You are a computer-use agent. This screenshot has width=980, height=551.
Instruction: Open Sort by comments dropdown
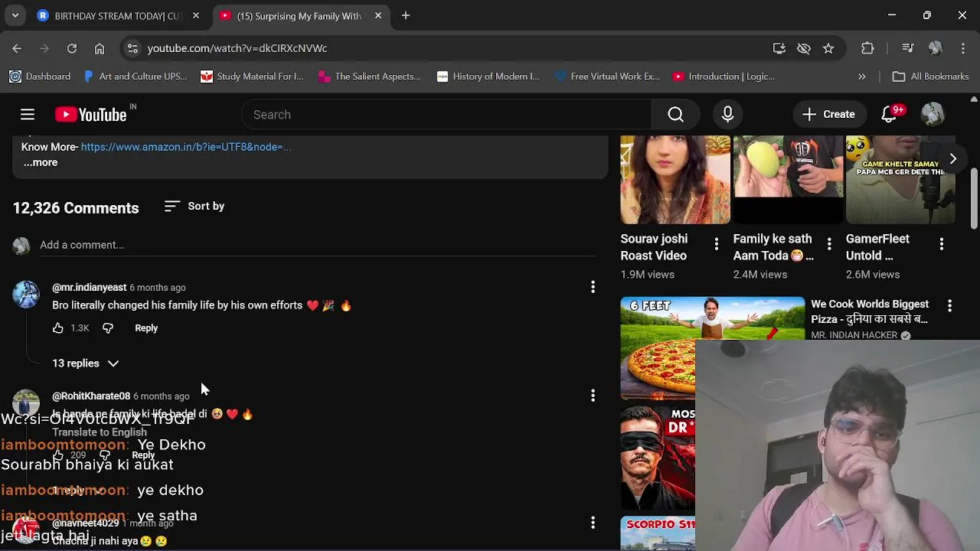[x=194, y=206]
